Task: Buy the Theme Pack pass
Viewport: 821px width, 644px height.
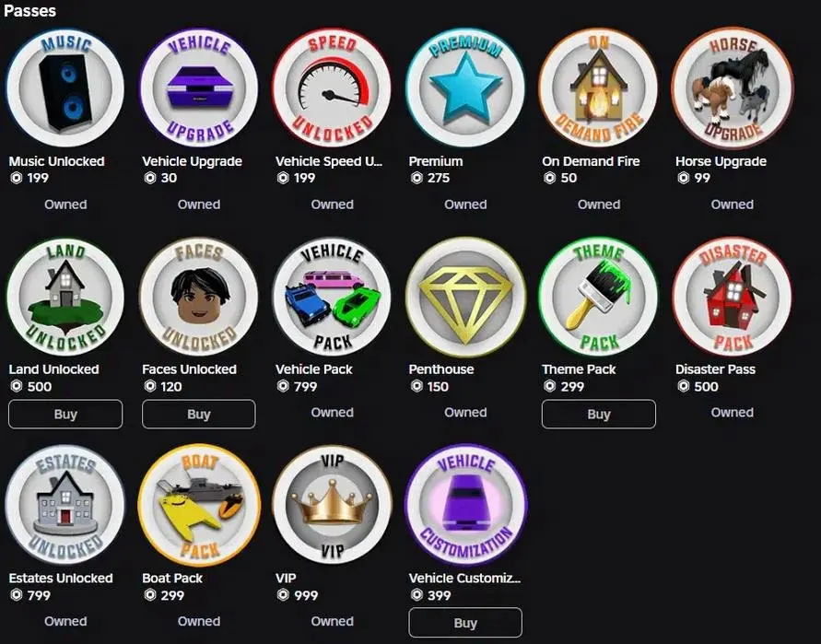Action: [598, 415]
